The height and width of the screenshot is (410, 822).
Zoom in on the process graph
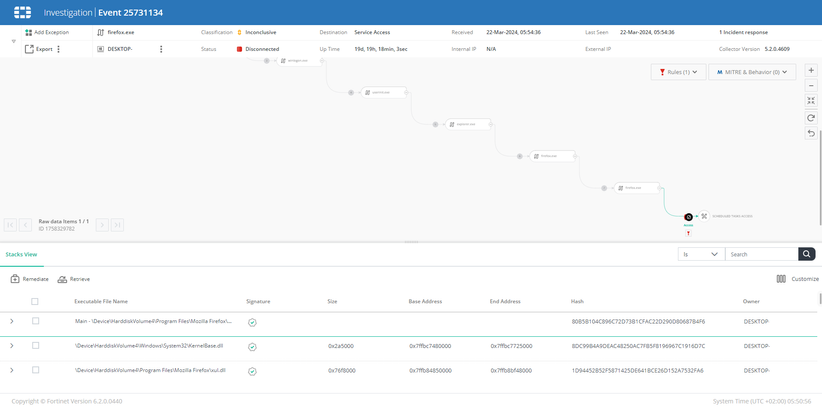pyautogui.click(x=811, y=71)
